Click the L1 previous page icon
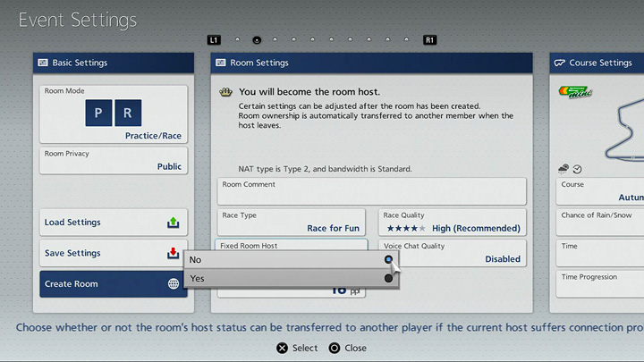Image resolution: width=644 pixels, height=362 pixels. click(213, 40)
